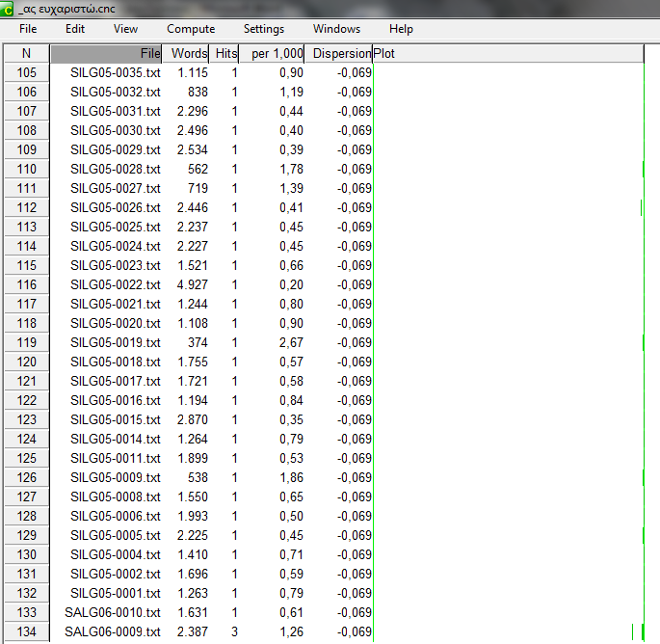Select file SALG06-0010.txt

click(x=113, y=613)
